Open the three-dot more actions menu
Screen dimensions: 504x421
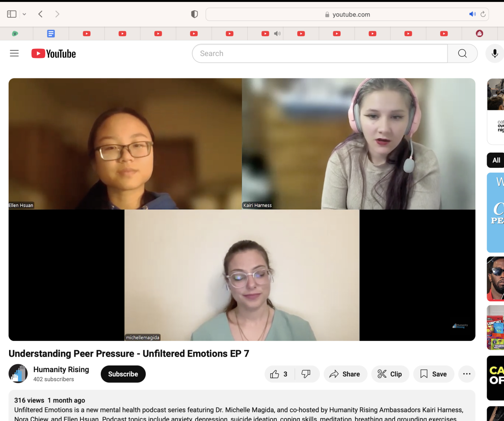(467, 374)
